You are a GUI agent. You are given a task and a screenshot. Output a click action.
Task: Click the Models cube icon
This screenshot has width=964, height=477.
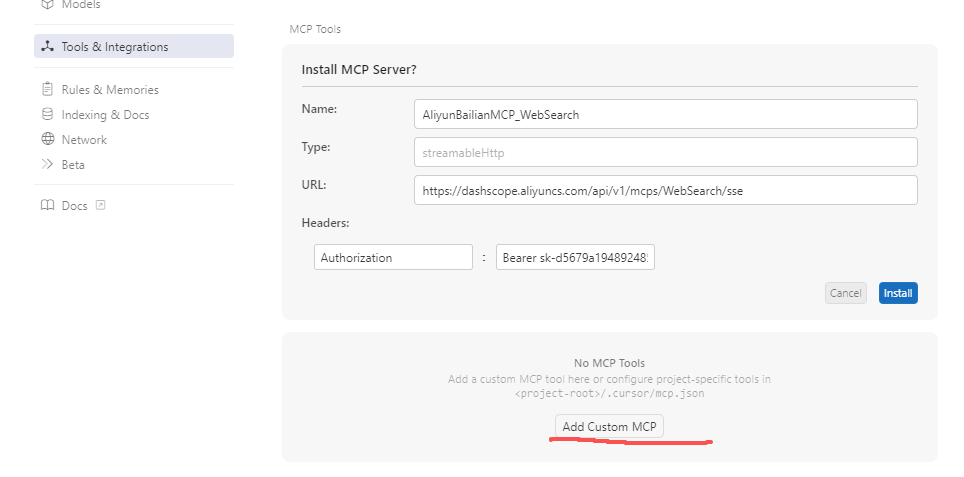click(47, 4)
